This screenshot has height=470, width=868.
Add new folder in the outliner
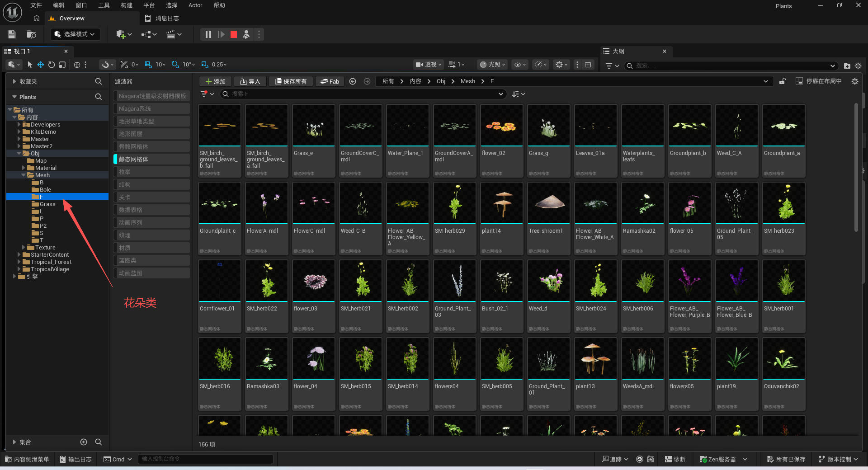(x=847, y=66)
